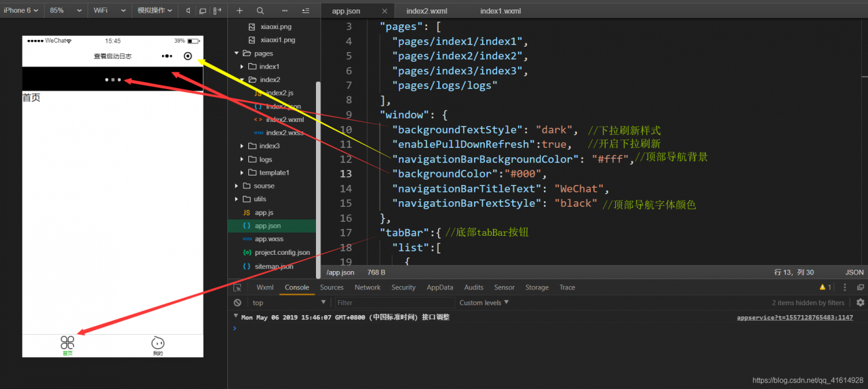Open the appservice source link in console
This screenshot has width=868, height=389.
795,317
